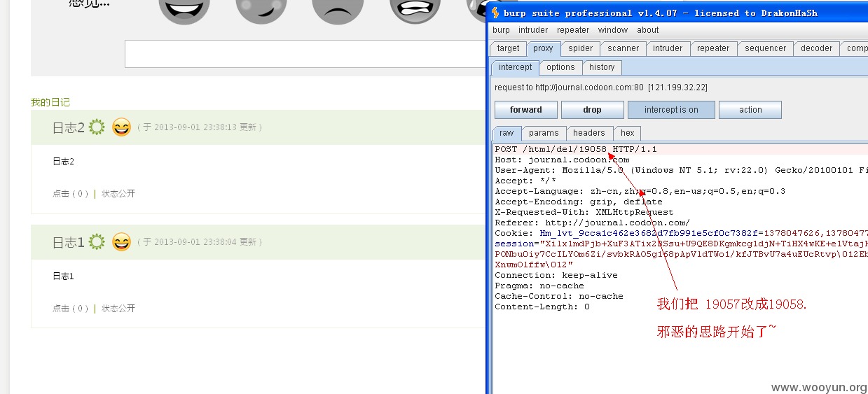Image resolution: width=868 pixels, height=394 pixels.
Task: Click the User-Agent header line
Action: [681, 170]
